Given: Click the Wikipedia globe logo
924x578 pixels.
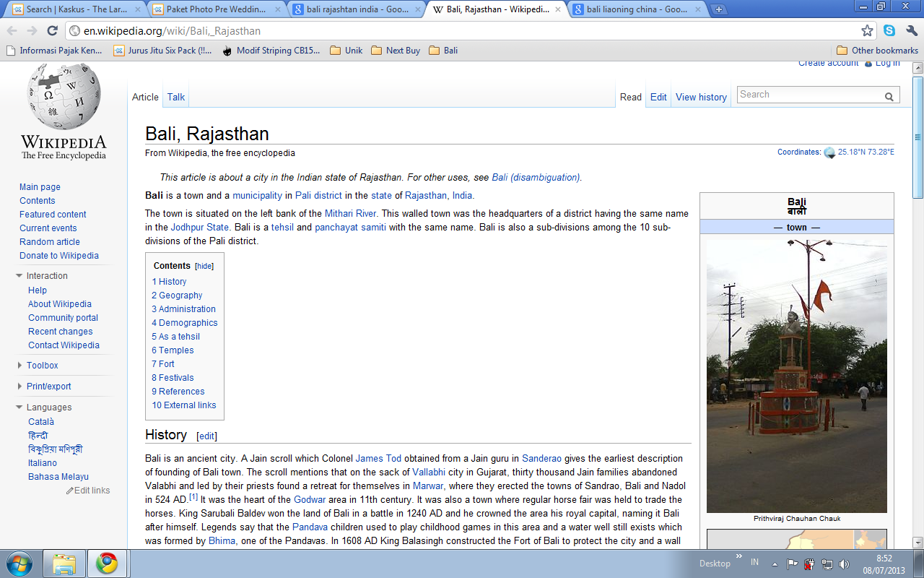Looking at the screenshot, I should (x=64, y=98).
